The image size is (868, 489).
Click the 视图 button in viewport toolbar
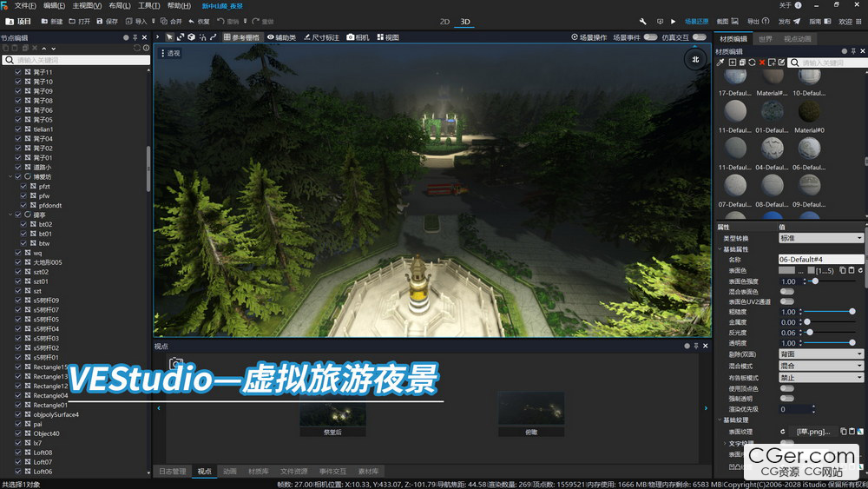[388, 37]
